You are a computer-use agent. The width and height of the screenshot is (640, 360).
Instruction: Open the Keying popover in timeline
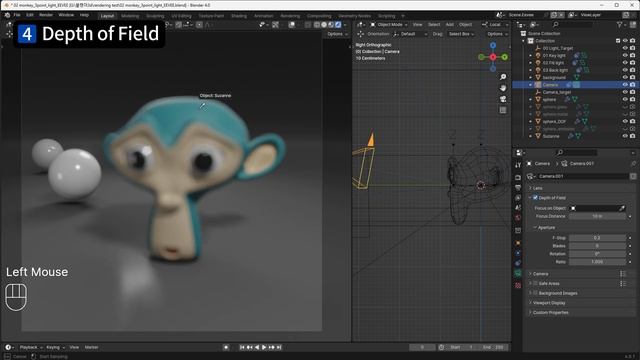55,347
